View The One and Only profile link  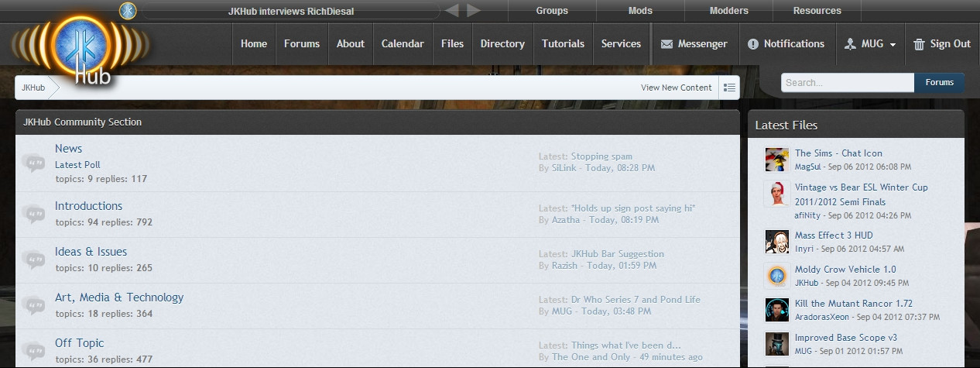pyautogui.click(x=591, y=357)
